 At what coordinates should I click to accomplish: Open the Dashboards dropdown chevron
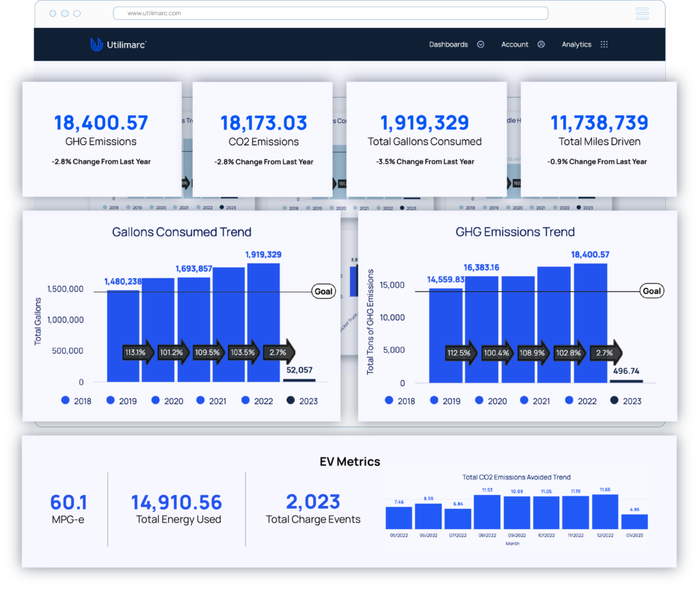[x=481, y=44]
